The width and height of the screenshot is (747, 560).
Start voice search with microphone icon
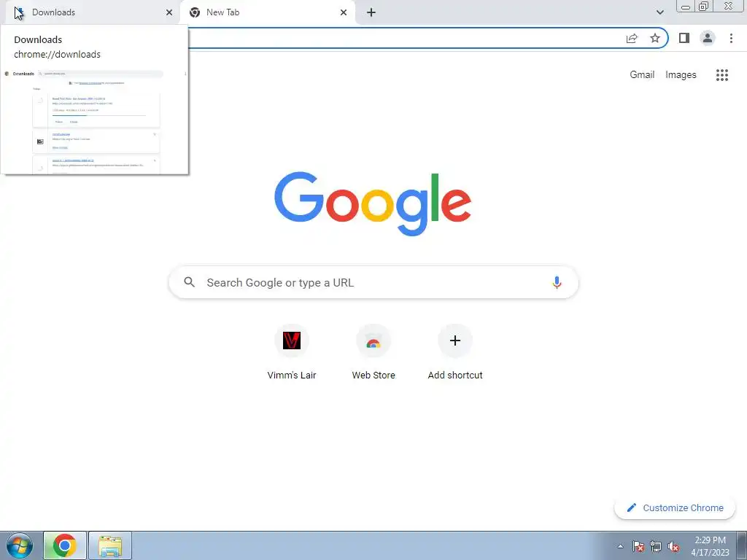click(557, 282)
